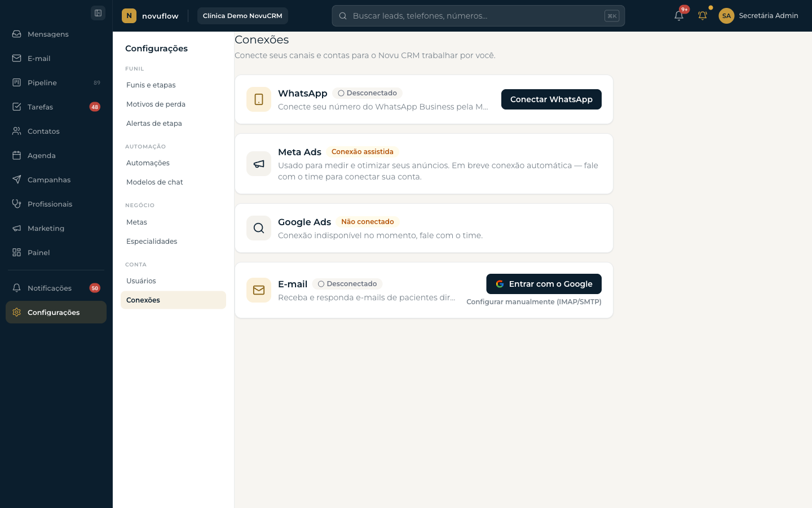Click the WhatsApp phone icon on card
This screenshot has width=812, height=508.
[259, 99]
